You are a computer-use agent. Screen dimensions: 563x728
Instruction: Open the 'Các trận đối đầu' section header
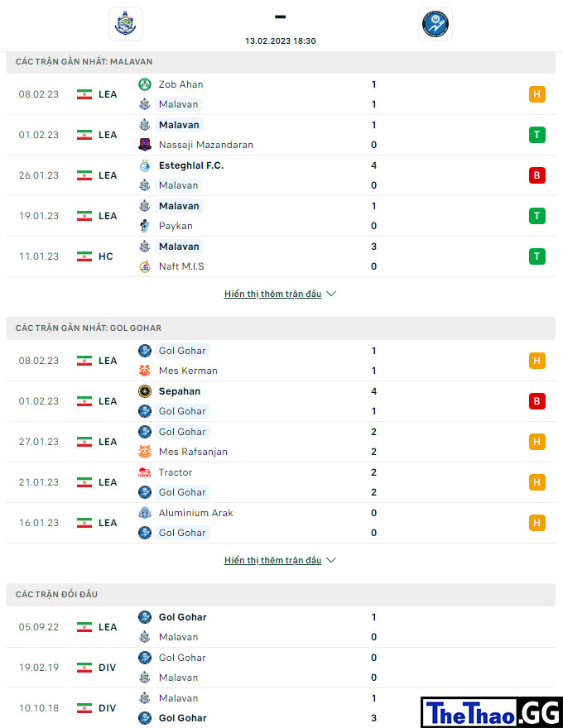(x=281, y=595)
